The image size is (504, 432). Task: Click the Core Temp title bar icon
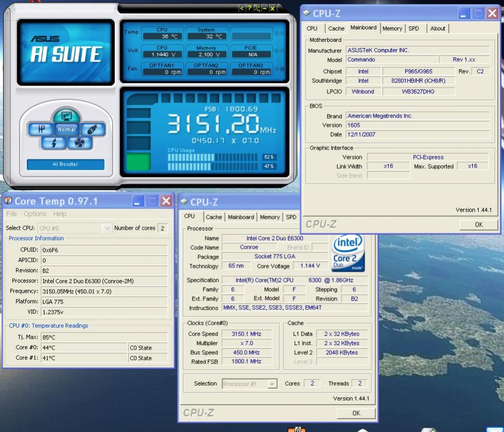[x=8, y=201]
